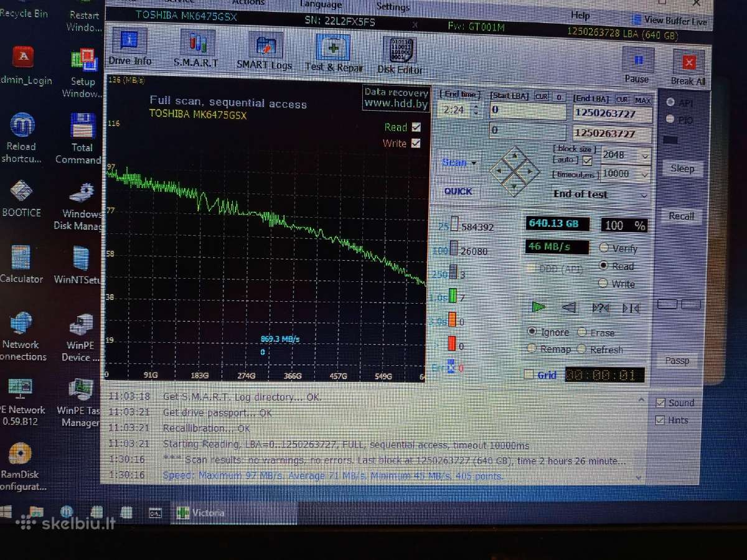Click the green 1.0s block indicator
Viewport: 747px width, 560px height.
(453, 295)
